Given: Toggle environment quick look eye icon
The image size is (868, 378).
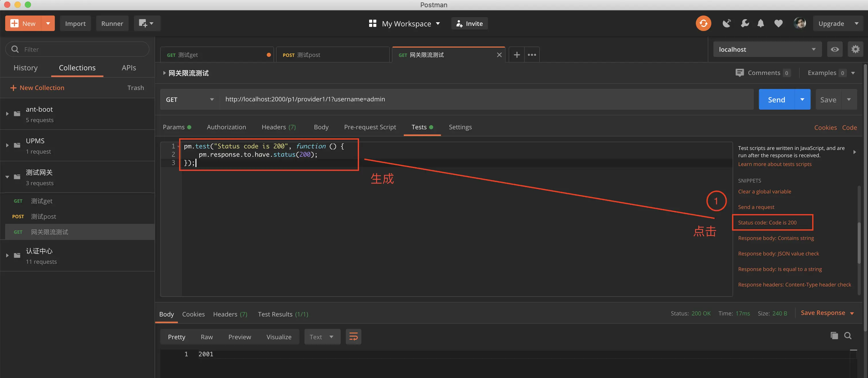Looking at the screenshot, I should (835, 50).
